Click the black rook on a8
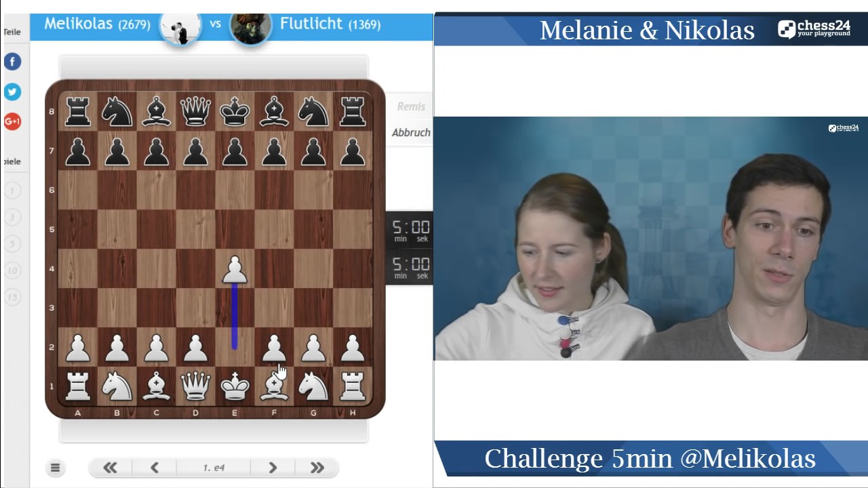868x488 pixels. click(77, 112)
